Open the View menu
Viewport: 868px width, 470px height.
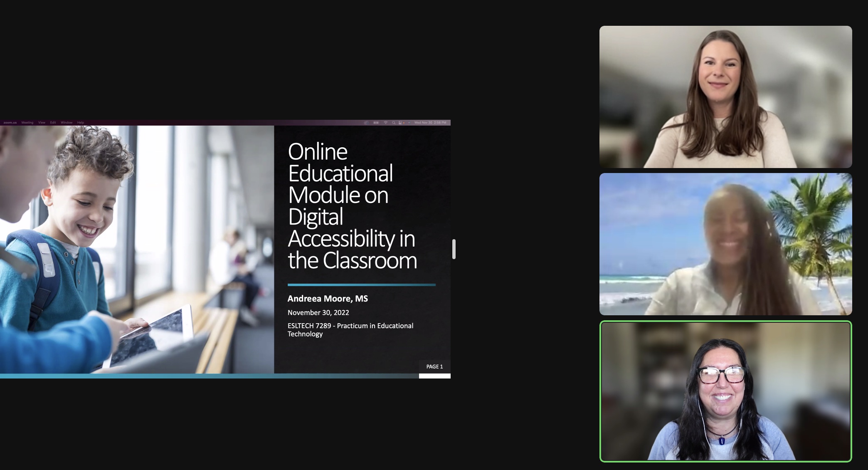[42, 123]
